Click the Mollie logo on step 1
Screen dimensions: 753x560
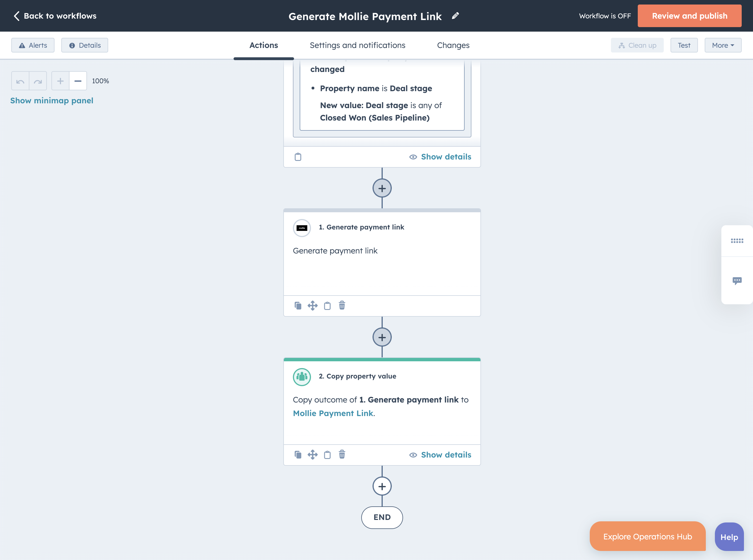coord(302,228)
